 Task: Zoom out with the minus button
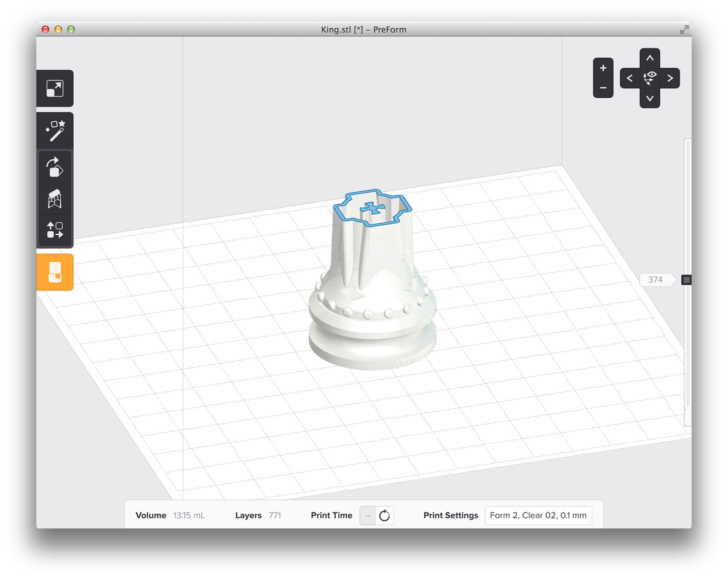click(603, 88)
